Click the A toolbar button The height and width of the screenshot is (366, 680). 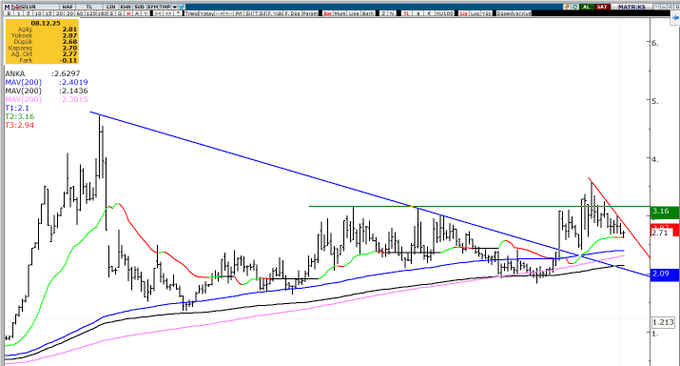click(136, 13)
